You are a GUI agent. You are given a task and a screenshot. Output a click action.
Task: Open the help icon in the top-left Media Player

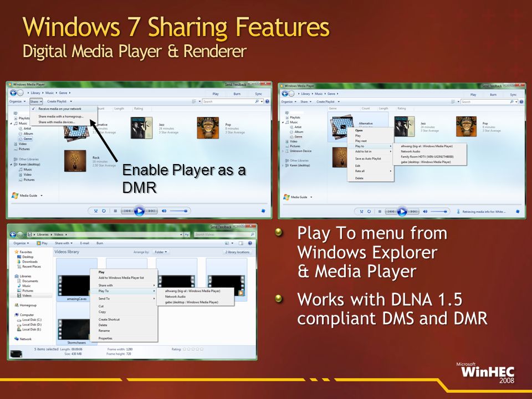pos(267,101)
